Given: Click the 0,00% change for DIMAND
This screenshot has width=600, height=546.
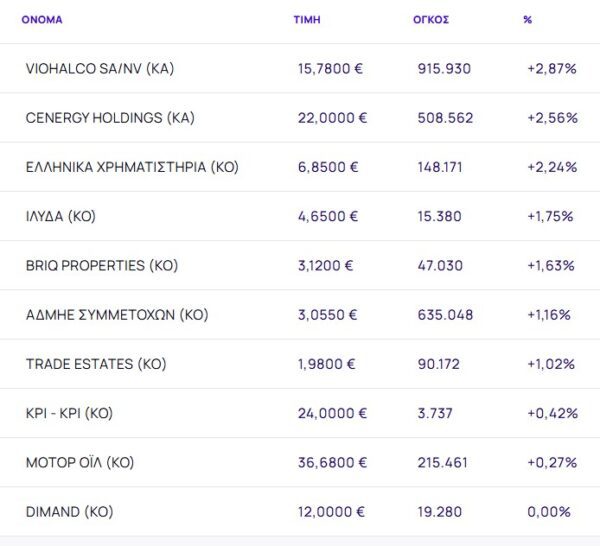Looking at the screenshot, I should (x=550, y=512).
